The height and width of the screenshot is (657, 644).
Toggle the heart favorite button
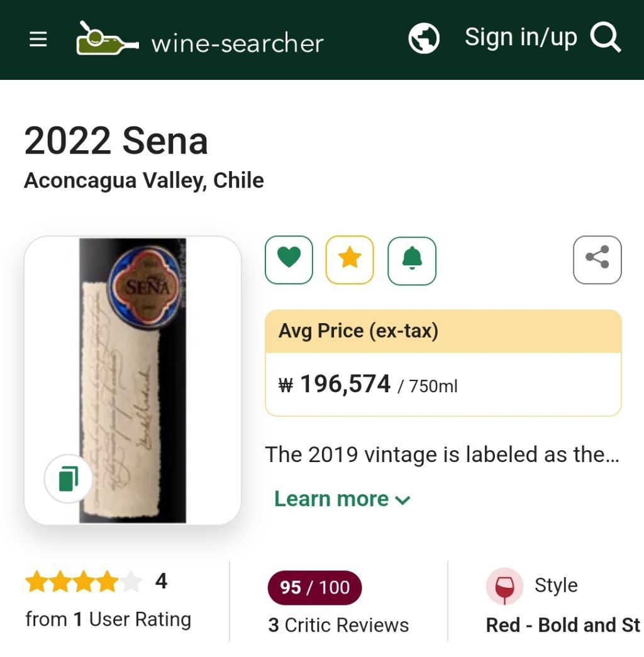(289, 260)
